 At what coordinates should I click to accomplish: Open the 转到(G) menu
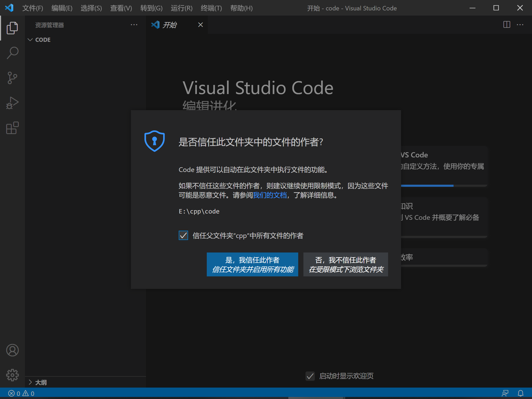pyautogui.click(x=151, y=8)
